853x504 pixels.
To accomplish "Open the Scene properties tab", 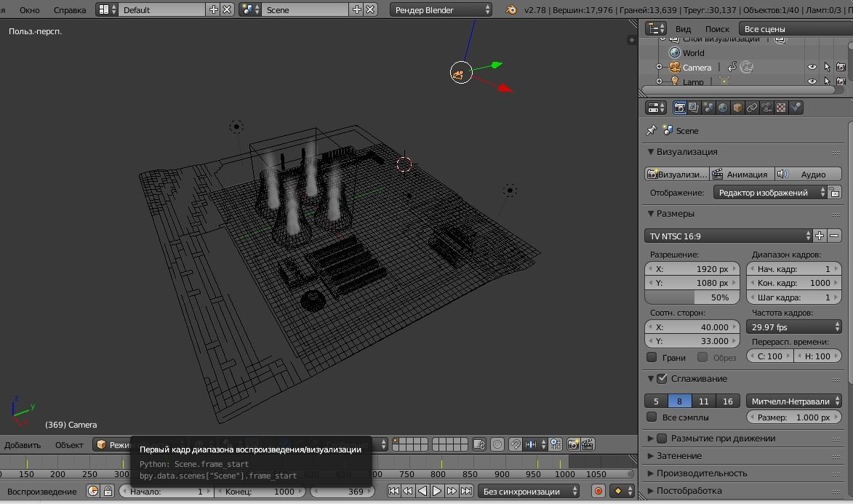I will click(708, 108).
